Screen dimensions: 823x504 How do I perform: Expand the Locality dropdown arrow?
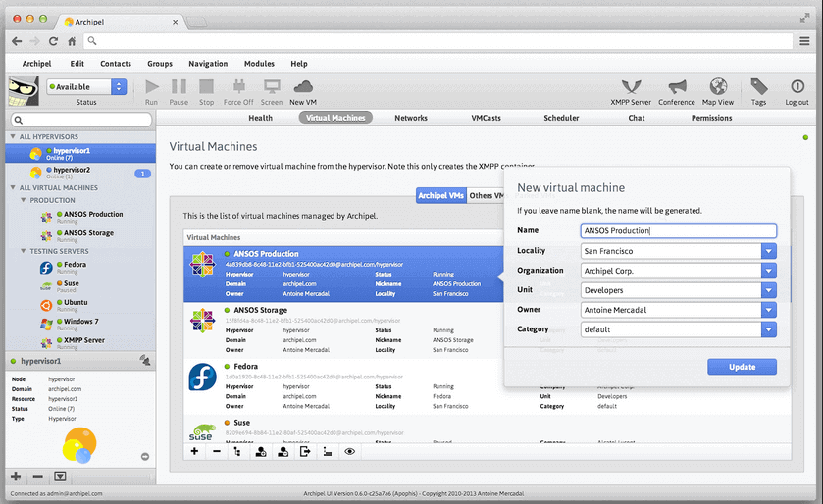pyautogui.click(x=768, y=251)
